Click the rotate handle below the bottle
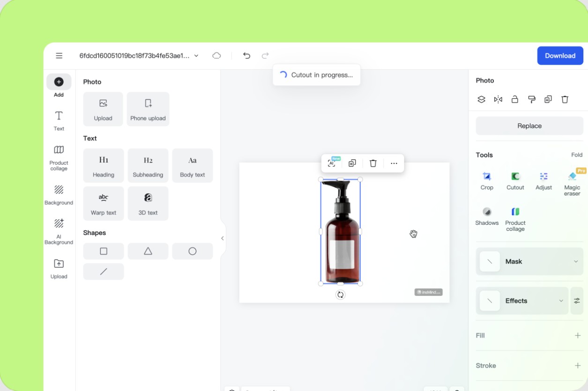The image size is (588, 391). click(341, 295)
